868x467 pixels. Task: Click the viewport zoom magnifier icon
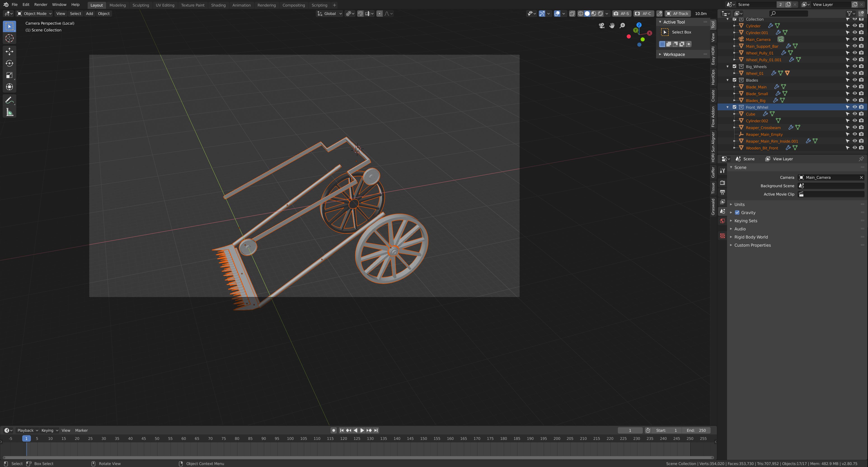tap(622, 26)
